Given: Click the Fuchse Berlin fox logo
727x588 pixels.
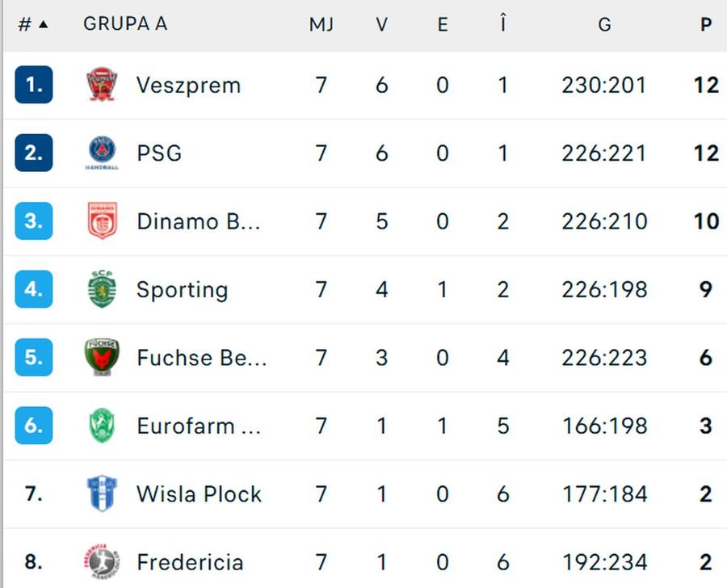Looking at the screenshot, I should [x=102, y=357].
